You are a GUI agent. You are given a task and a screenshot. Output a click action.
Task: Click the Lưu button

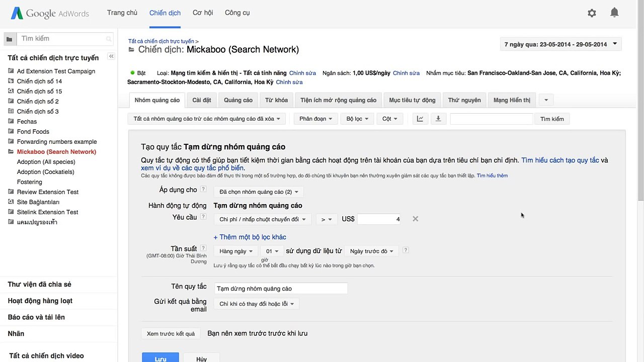point(160,358)
